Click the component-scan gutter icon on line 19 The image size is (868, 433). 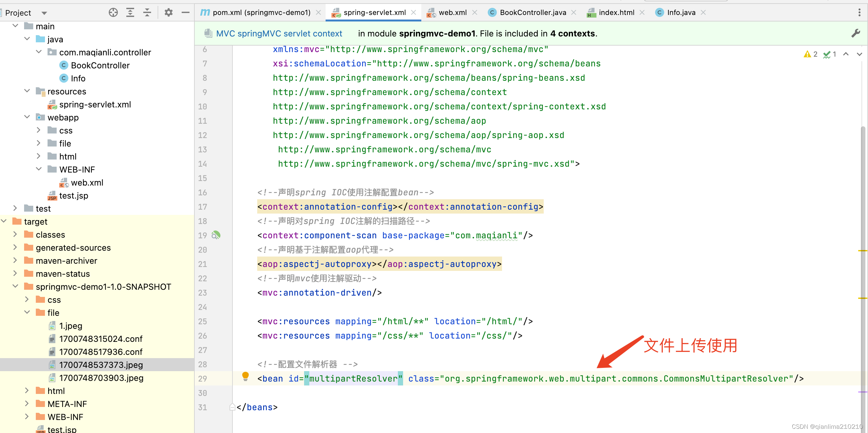pos(216,235)
